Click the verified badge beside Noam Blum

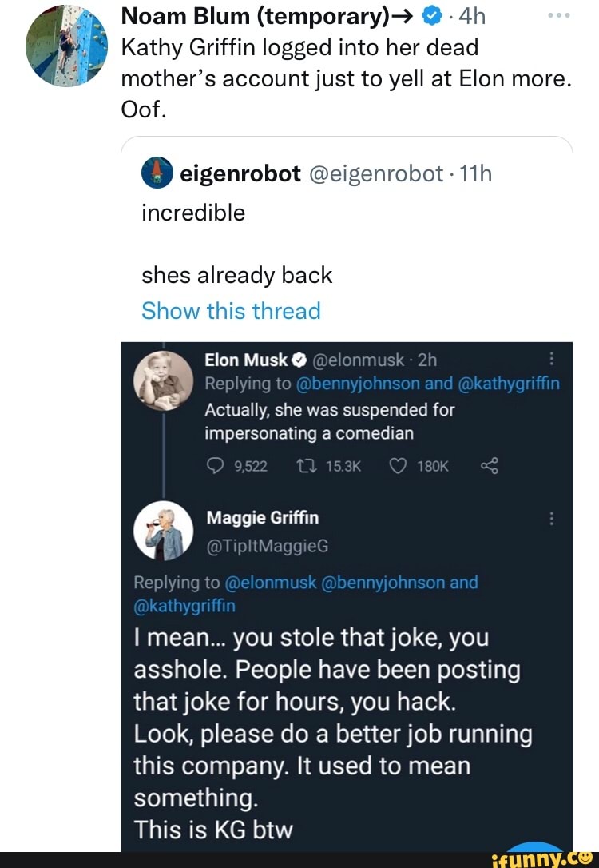pyautogui.click(x=430, y=15)
